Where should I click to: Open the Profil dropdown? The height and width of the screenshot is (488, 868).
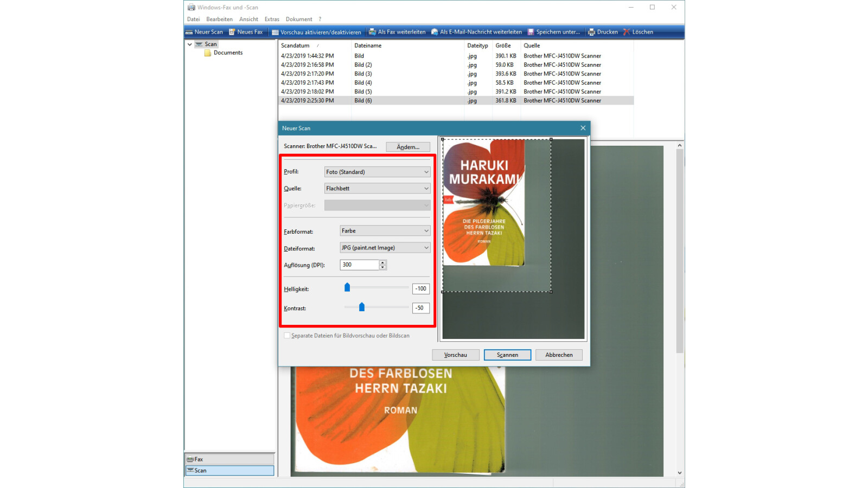(377, 172)
